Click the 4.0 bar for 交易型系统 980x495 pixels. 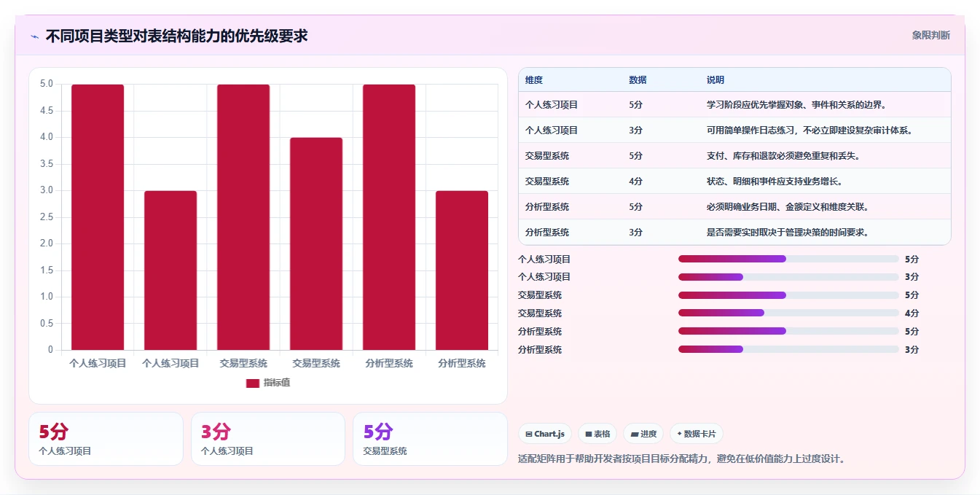pyautogui.click(x=316, y=243)
